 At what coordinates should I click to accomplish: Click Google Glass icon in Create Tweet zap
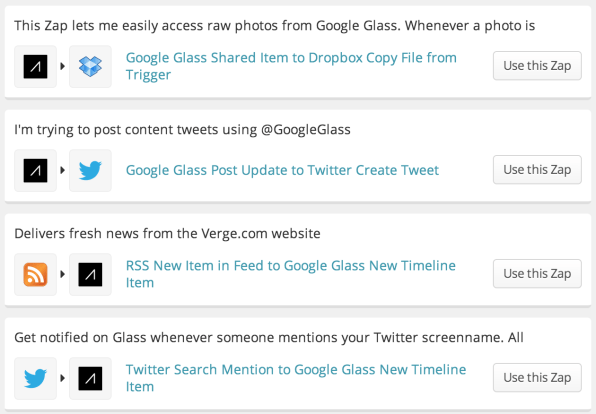[35, 170]
